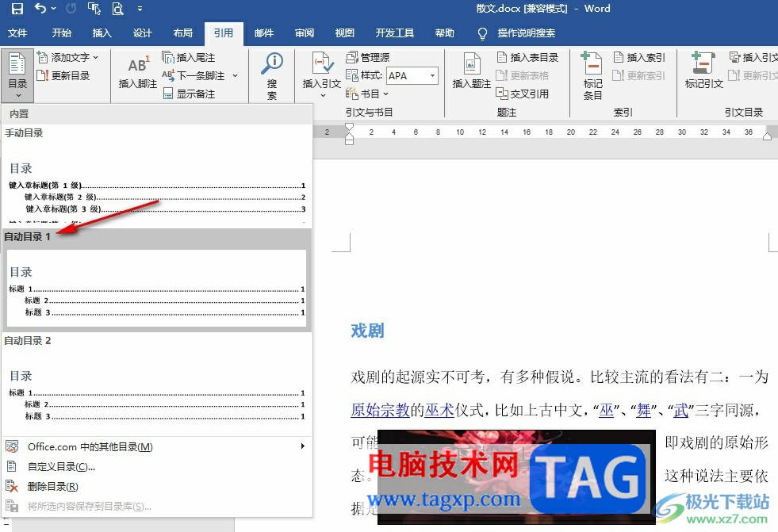The height and width of the screenshot is (532, 778).
Task: Click the 武 hyperlink in document
Action: 680,410
